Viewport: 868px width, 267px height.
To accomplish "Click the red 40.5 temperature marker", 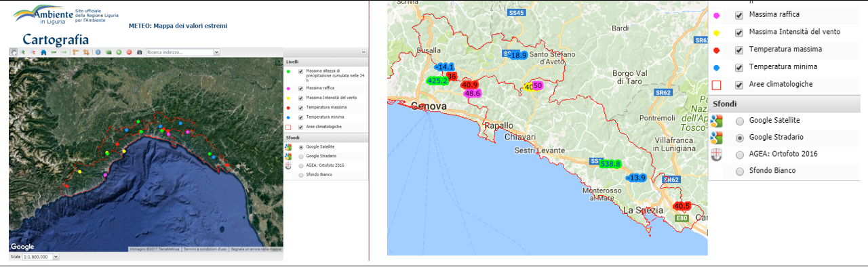I will [x=682, y=205].
